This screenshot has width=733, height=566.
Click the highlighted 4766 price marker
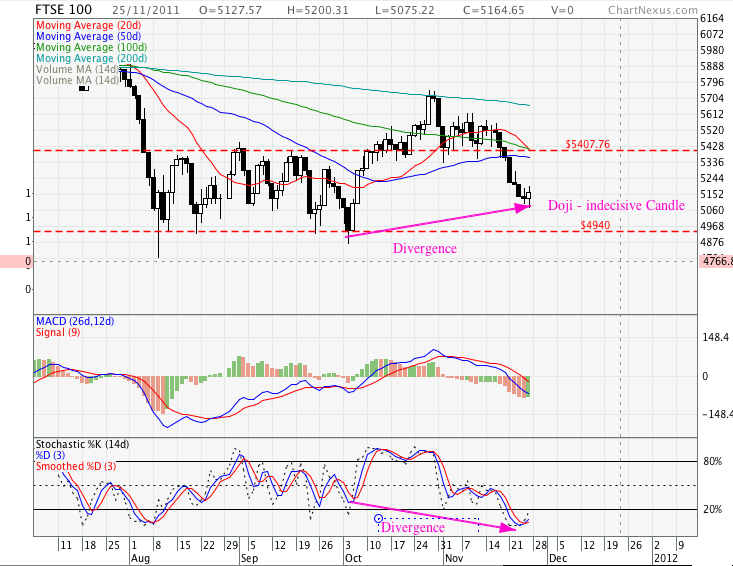(716, 261)
